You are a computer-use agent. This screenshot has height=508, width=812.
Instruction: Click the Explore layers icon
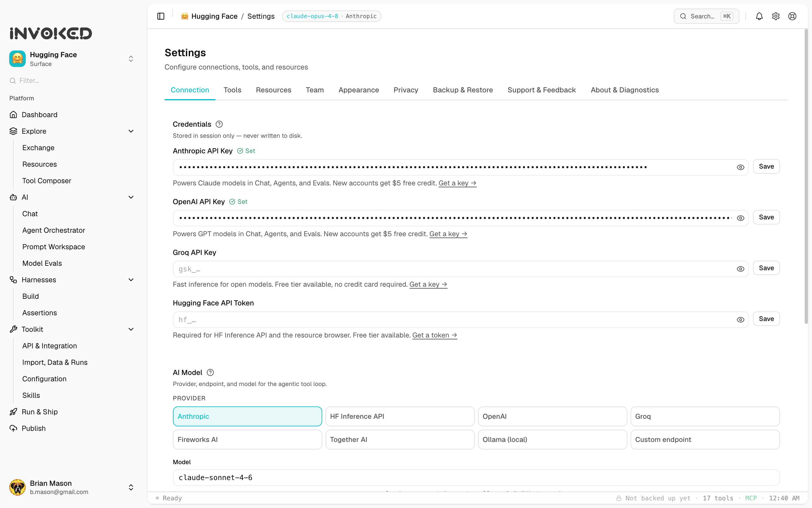(x=13, y=131)
